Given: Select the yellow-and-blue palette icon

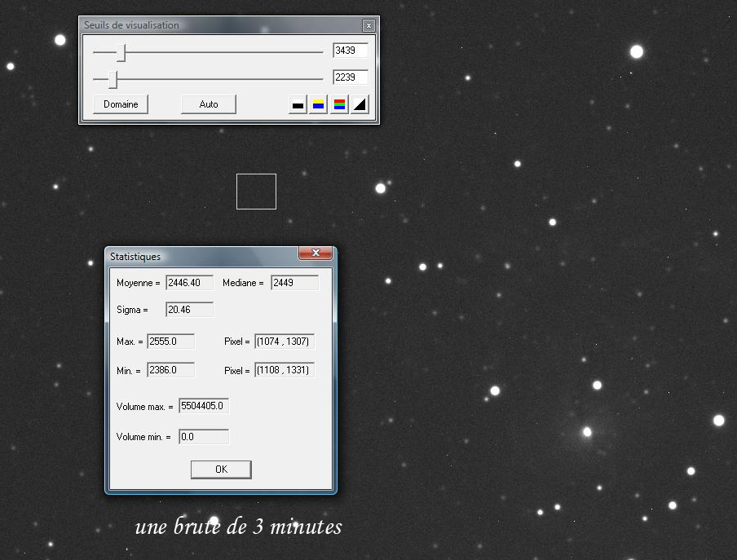Looking at the screenshot, I should (318, 104).
